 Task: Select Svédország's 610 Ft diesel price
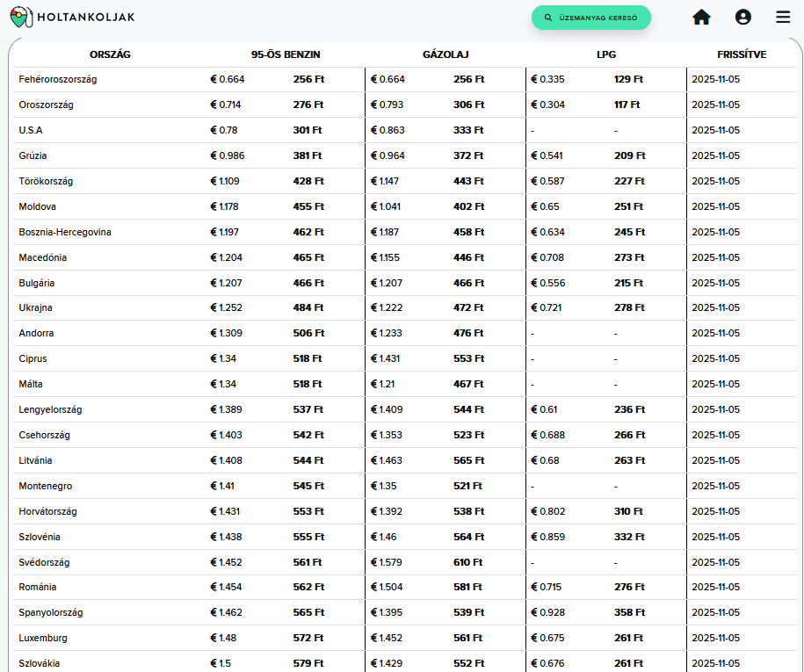(467, 562)
